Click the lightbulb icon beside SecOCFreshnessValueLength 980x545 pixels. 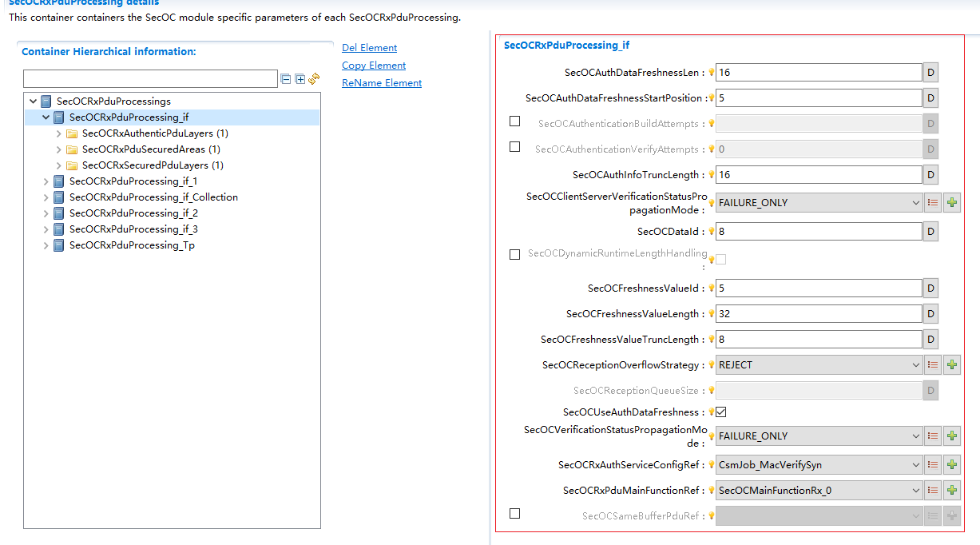711,313
